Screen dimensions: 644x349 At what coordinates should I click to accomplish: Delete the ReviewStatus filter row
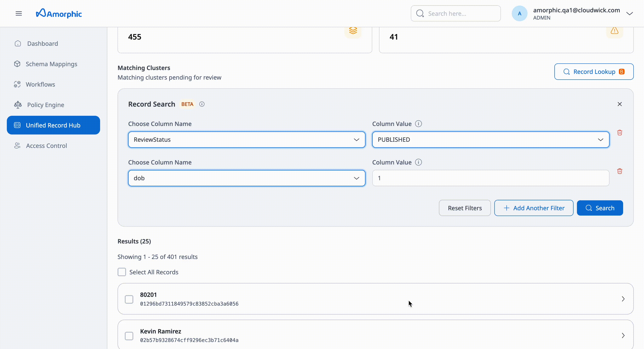coord(620,132)
